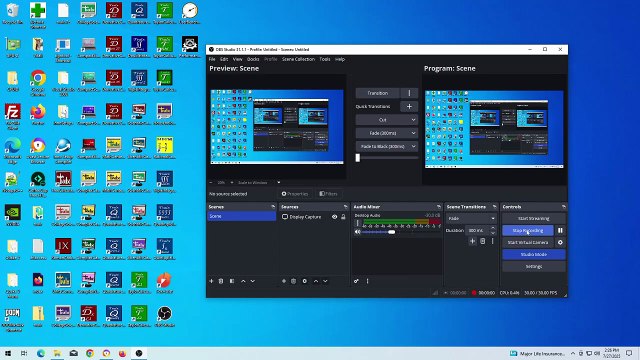Add scene transition plus icon
Screen dimensions: 640x360
tap(472, 241)
